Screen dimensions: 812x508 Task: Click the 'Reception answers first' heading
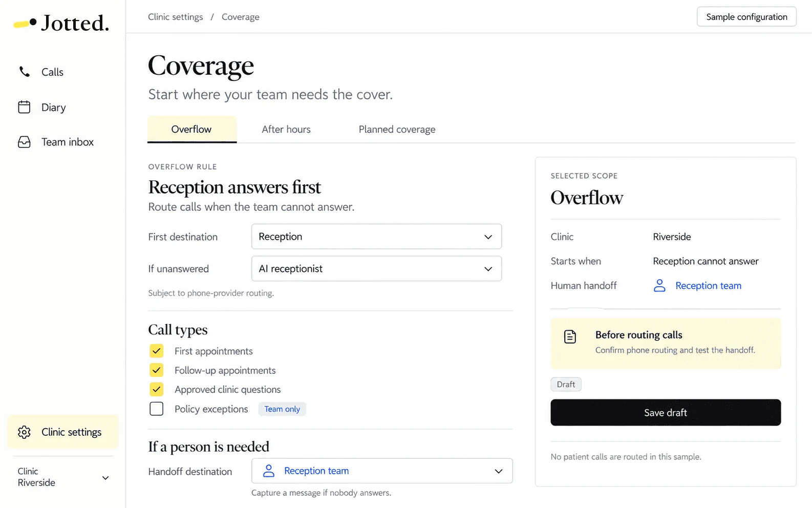(234, 187)
